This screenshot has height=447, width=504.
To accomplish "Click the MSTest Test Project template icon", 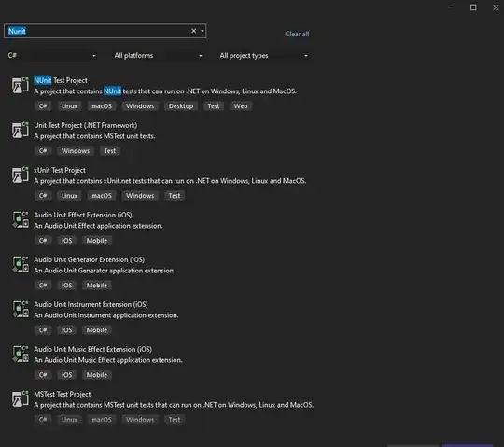I will [21, 399].
